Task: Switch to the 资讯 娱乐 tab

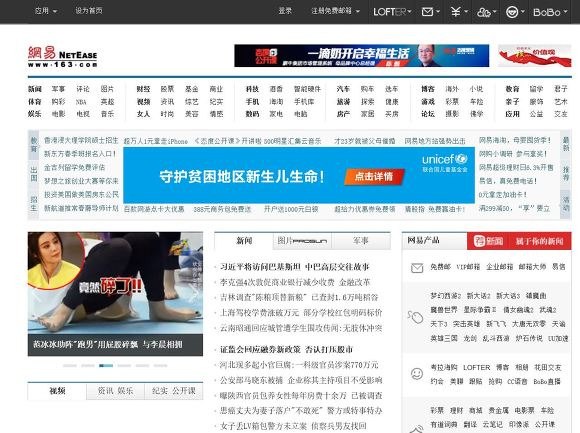Action: [x=115, y=391]
